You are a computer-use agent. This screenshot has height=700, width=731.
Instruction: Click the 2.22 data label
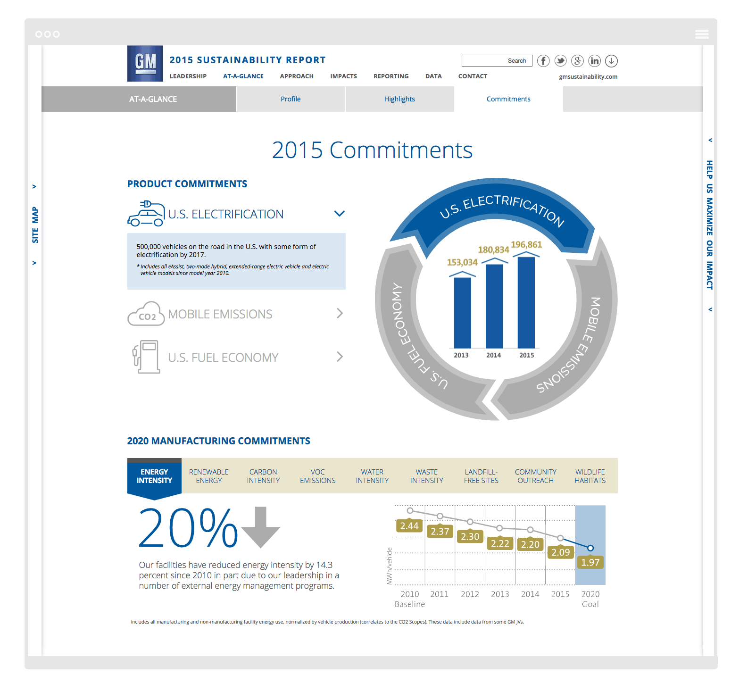500,543
